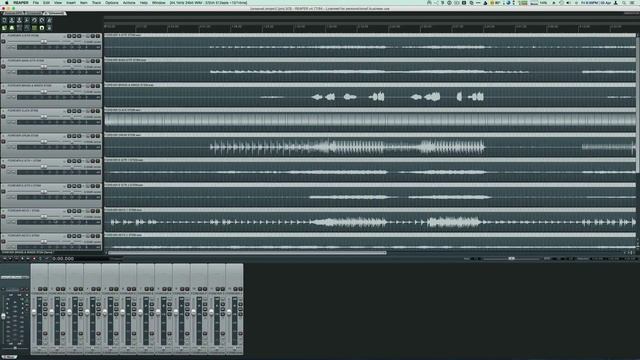Select the DRUM STEM waveform item

[370, 145]
